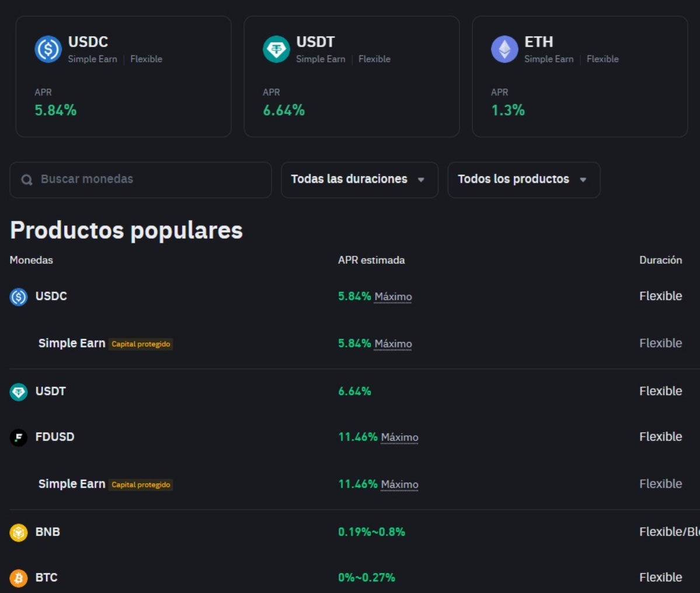Select the USDT Simple Earn card
The width and height of the screenshot is (700, 593).
351,76
